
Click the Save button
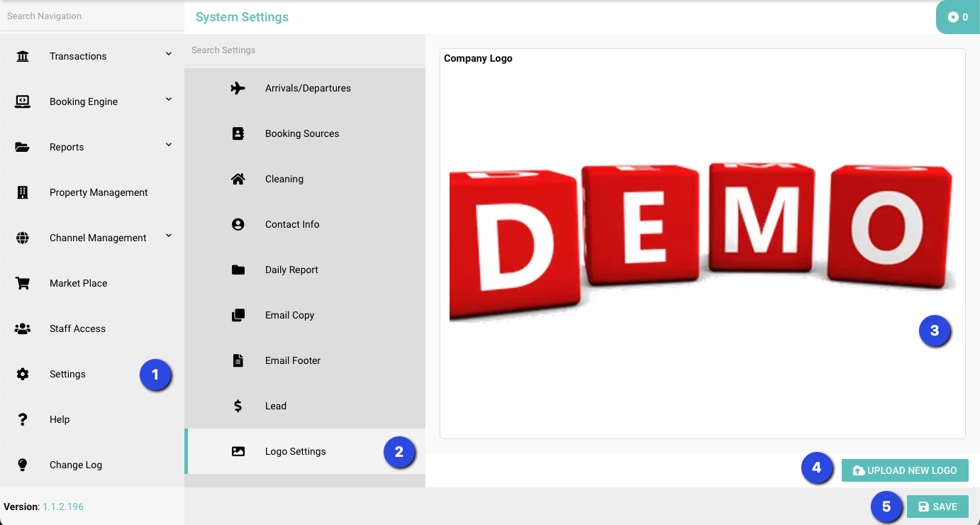tap(937, 507)
